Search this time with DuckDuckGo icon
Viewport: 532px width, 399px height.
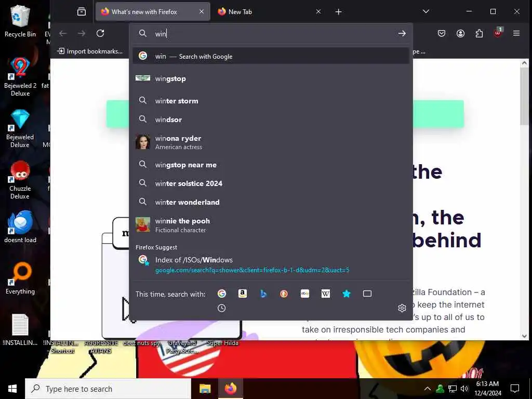click(x=284, y=294)
